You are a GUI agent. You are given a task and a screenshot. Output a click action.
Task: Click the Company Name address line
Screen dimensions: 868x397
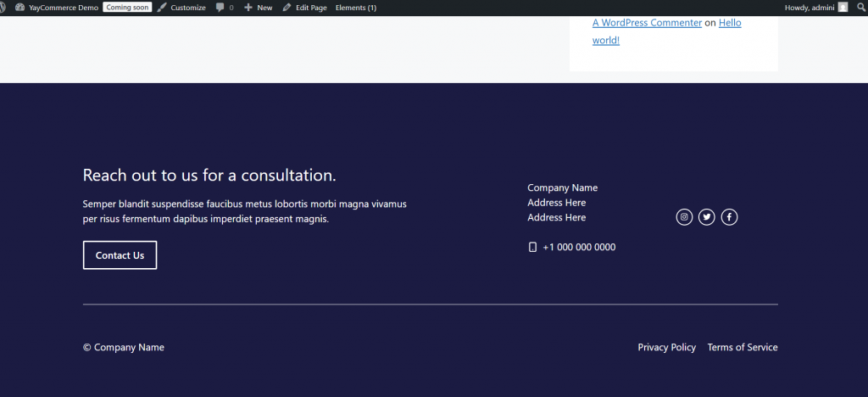pos(563,187)
